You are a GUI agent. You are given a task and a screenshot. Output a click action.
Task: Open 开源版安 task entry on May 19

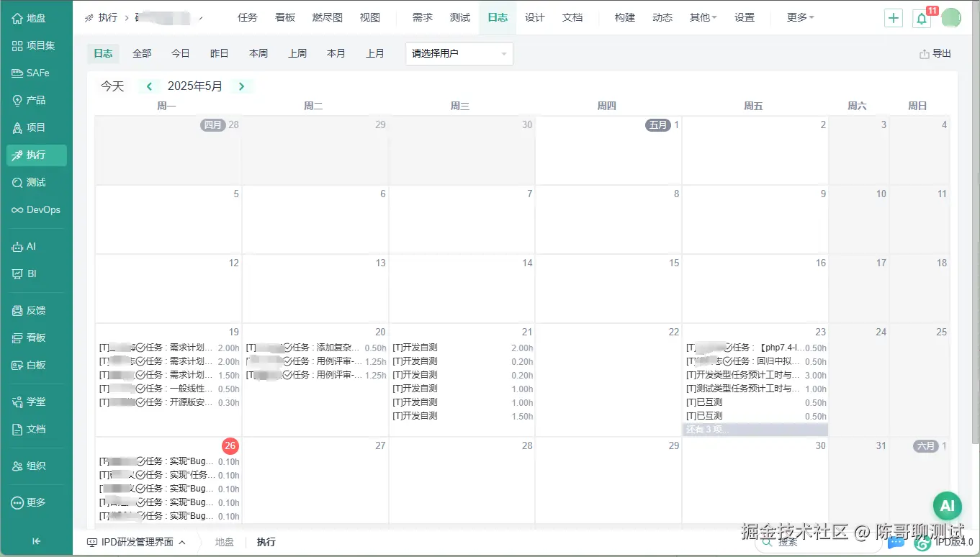point(169,402)
